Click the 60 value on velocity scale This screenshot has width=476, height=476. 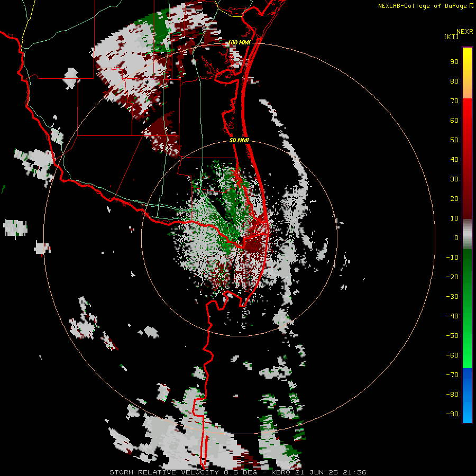click(x=454, y=121)
